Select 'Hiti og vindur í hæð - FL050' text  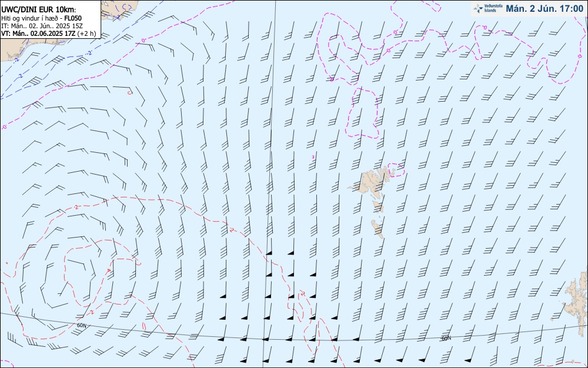[41, 18]
